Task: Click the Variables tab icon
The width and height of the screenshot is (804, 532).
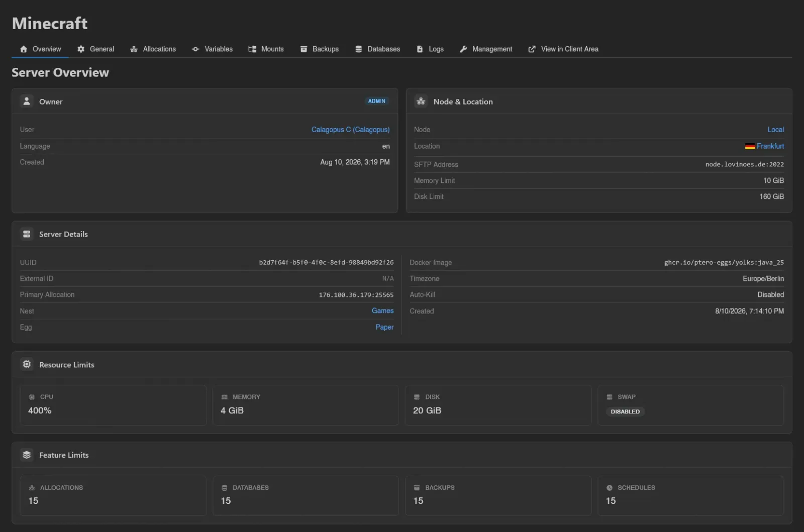Action: pyautogui.click(x=195, y=49)
